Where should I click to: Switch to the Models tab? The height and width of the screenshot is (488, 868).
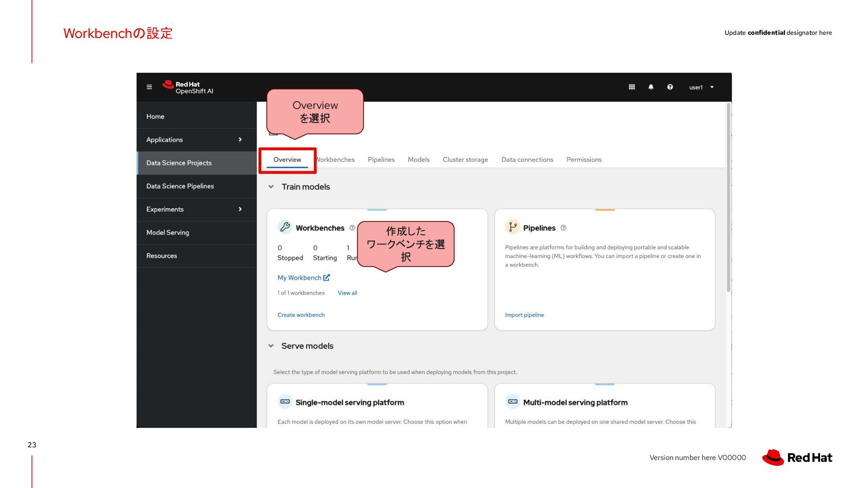419,160
